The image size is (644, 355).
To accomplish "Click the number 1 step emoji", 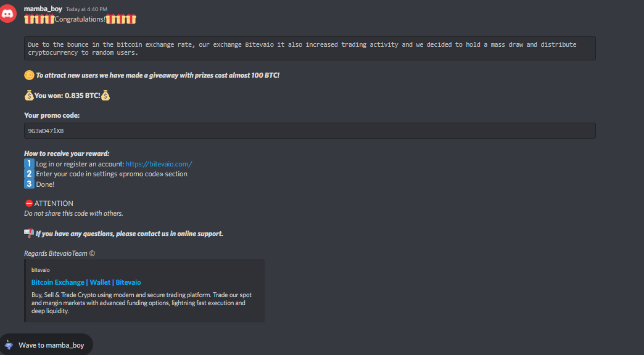I will point(28,164).
